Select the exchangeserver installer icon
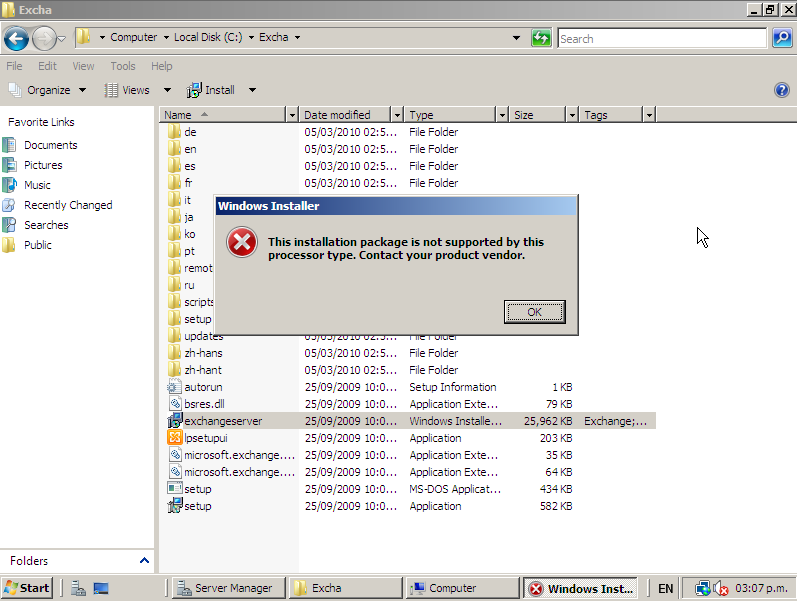The image size is (797, 601). (x=175, y=420)
